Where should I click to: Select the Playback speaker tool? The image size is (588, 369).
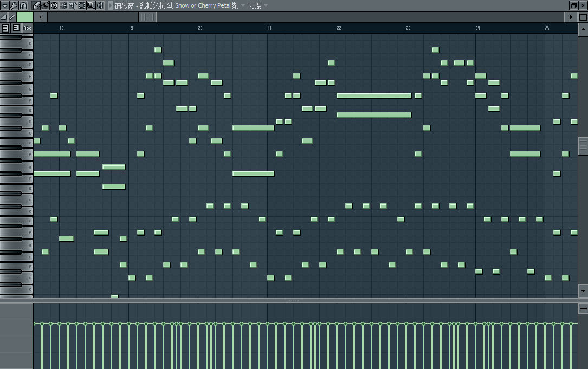click(100, 5)
